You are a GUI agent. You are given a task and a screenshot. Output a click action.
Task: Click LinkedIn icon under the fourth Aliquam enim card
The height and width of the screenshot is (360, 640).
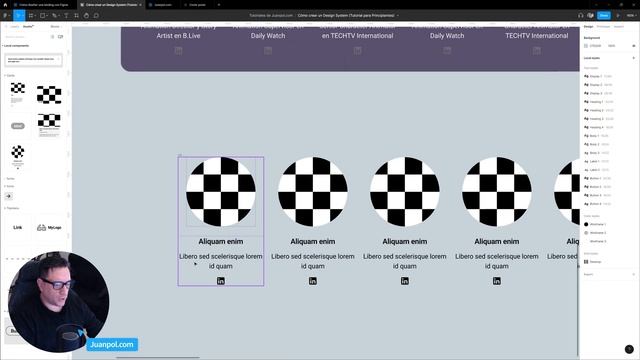496,281
